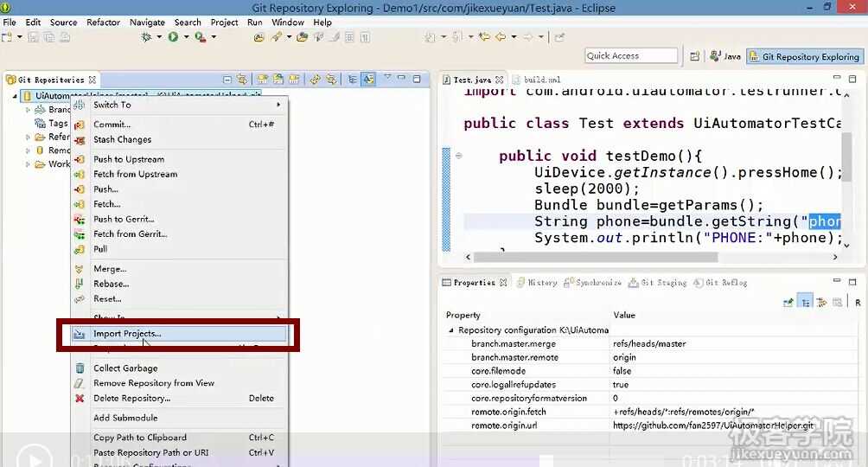Viewport: 868px width, 467px height.
Task: Toggle hierarchical branch layout in Git Repositories
Action: click(352, 80)
